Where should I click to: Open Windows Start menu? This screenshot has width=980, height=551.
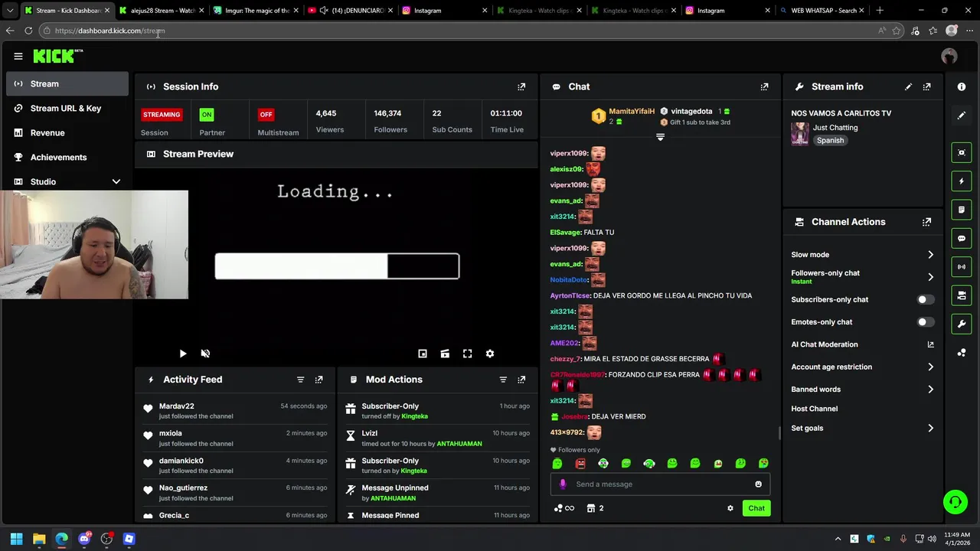point(16,539)
